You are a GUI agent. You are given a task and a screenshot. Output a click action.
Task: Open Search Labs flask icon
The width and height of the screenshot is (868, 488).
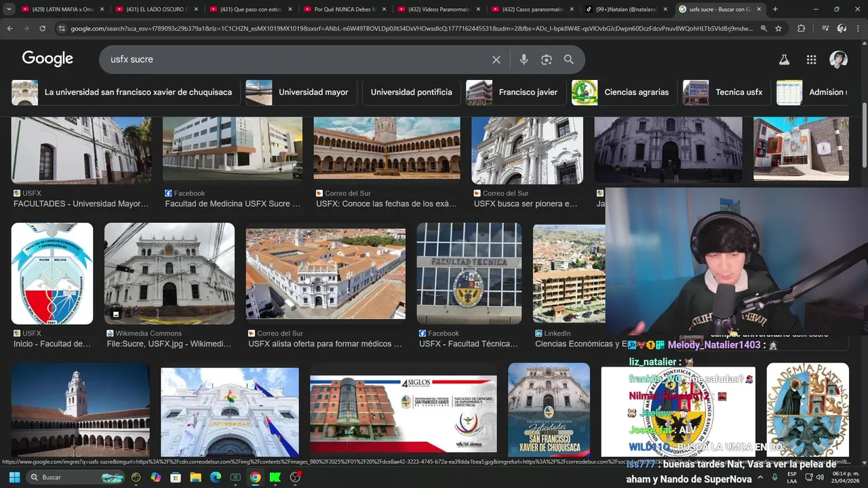(x=784, y=60)
